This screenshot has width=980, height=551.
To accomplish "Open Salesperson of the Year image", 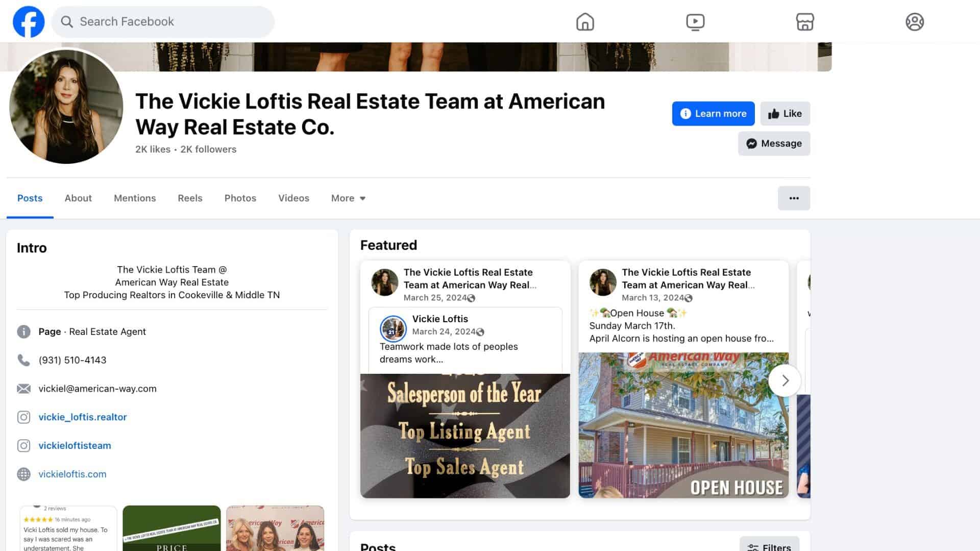I will pos(465,436).
